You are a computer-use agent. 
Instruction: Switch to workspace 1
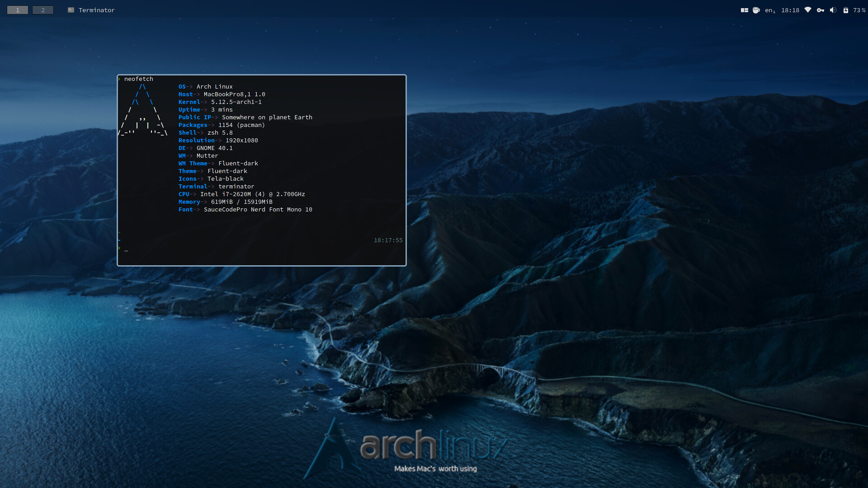click(x=18, y=10)
